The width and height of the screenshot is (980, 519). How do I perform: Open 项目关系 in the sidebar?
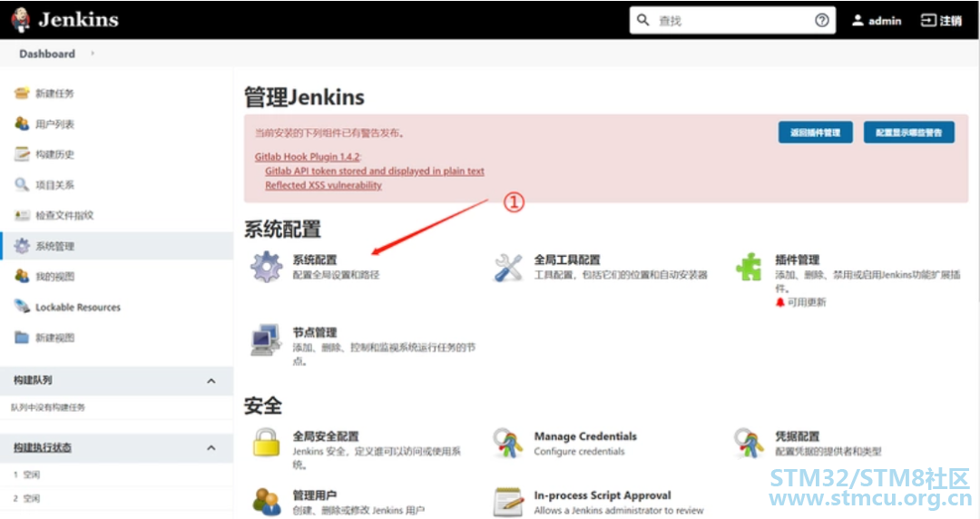click(x=54, y=184)
